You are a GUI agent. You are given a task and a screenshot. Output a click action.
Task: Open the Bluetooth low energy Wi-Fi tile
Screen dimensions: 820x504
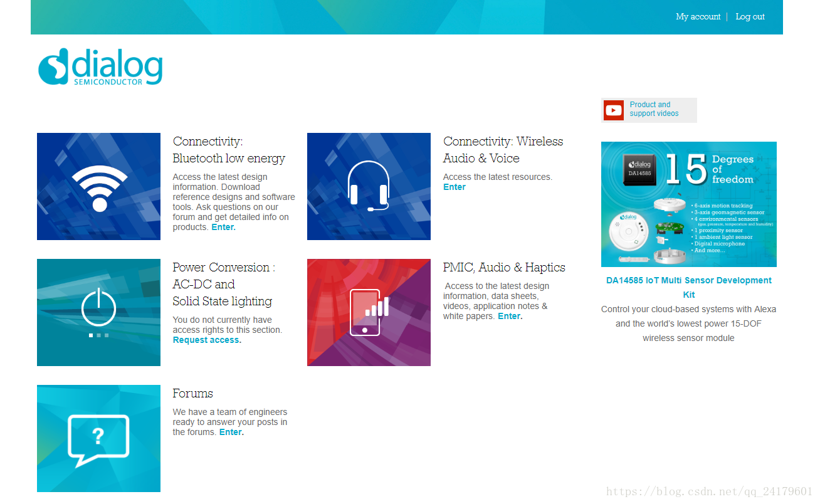pyautogui.click(x=98, y=186)
